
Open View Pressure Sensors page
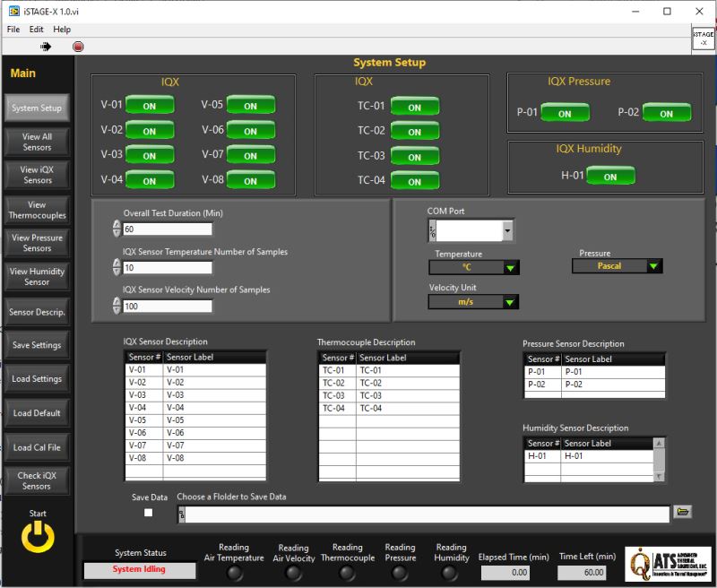coord(37,243)
